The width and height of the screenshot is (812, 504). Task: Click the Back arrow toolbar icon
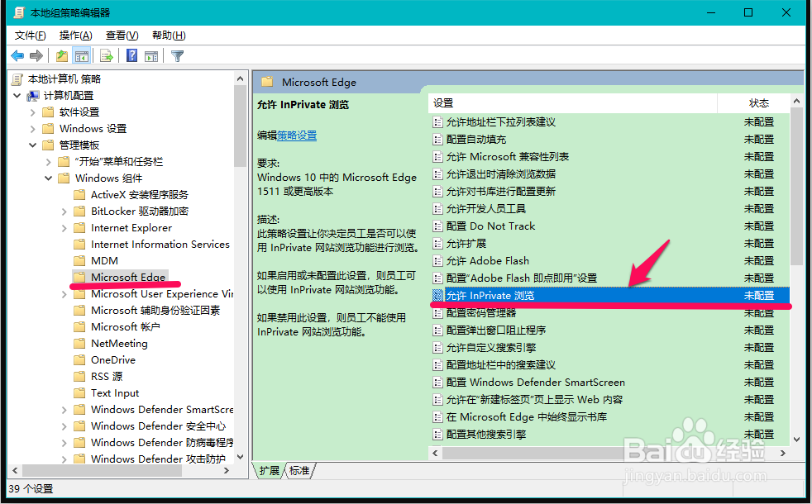click(x=17, y=55)
